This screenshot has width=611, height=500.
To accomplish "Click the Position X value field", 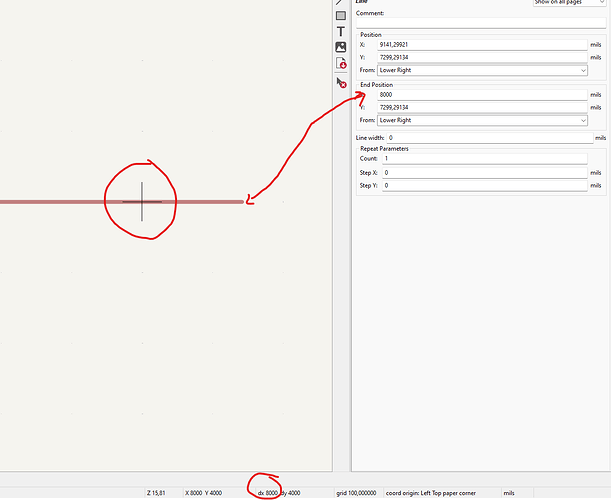I will coord(482,45).
